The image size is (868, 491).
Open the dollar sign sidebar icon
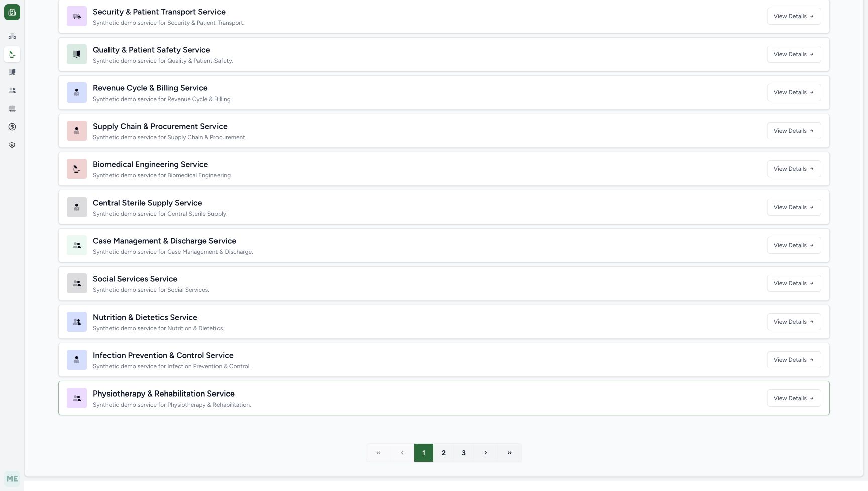12,127
